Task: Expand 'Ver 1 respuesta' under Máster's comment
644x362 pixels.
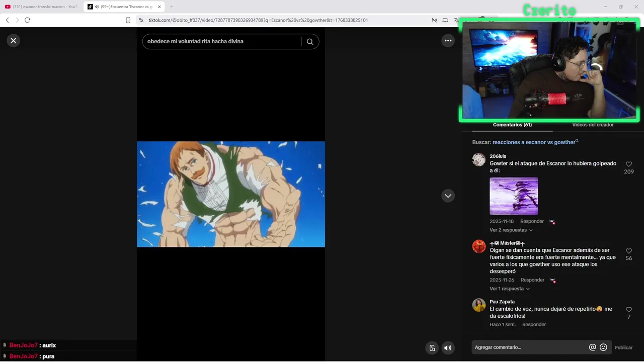Action: tap(510, 289)
